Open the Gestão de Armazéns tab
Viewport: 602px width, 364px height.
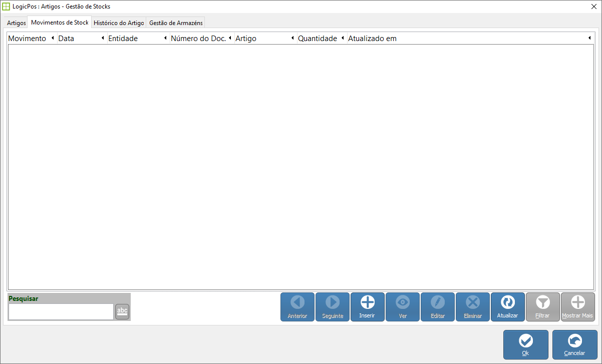tap(176, 23)
